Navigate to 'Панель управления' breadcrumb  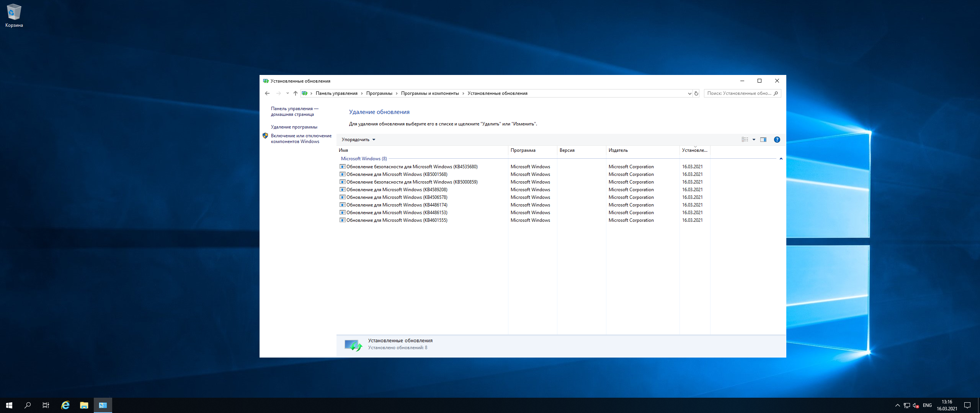pyautogui.click(x=336, y=93)
